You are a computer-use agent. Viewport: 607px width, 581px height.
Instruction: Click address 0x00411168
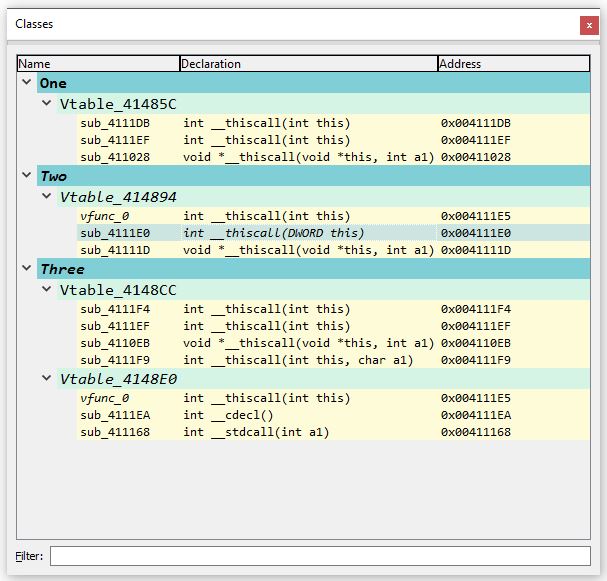[476, 432]
